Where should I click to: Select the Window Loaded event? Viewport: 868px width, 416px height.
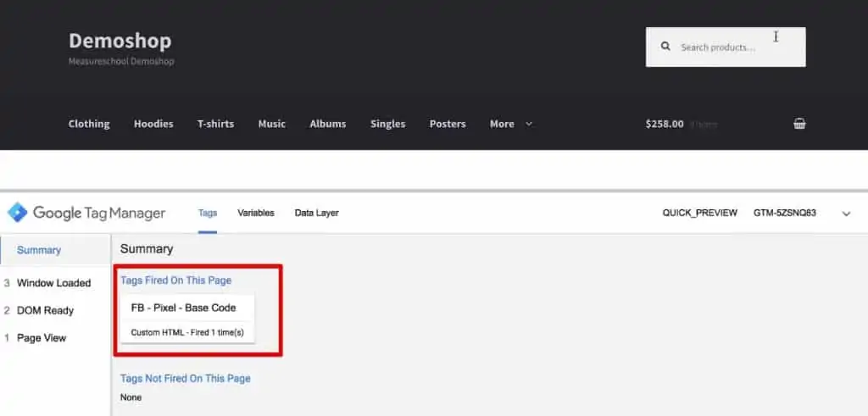pyautogui.click(x=53, y=283)
